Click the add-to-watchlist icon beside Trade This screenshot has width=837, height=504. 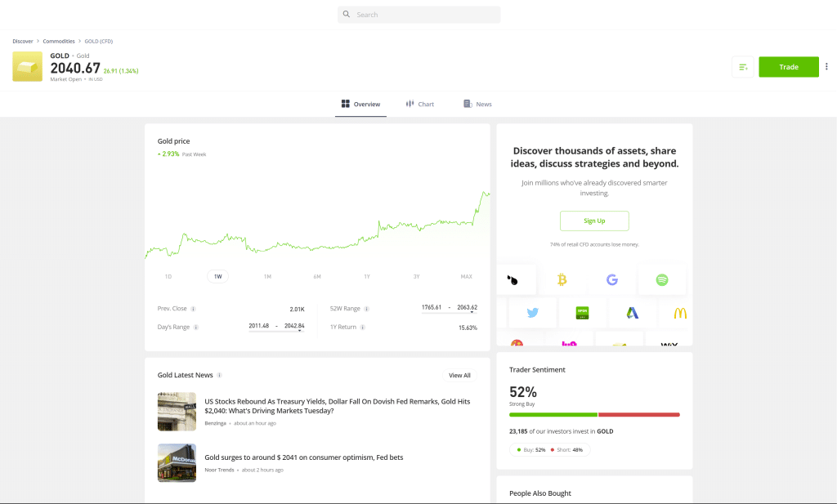pos(742,67)
